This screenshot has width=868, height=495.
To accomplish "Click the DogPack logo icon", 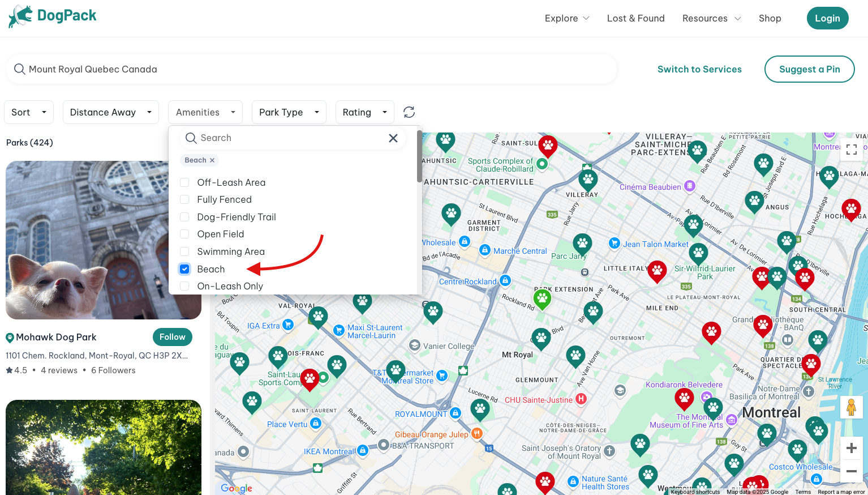I will point(20,16).
